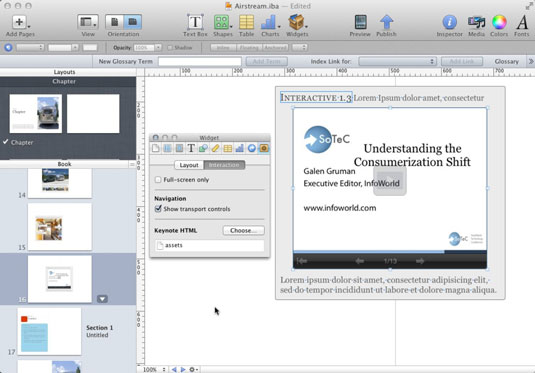Select the Inline placement button
The image size is (535, 373).
pos(223,48)
